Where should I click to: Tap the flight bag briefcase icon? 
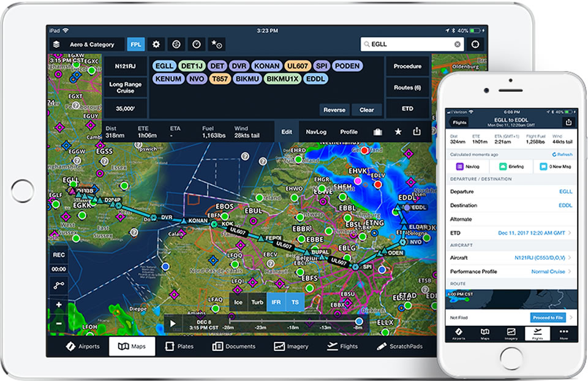(x=378, y=132)
